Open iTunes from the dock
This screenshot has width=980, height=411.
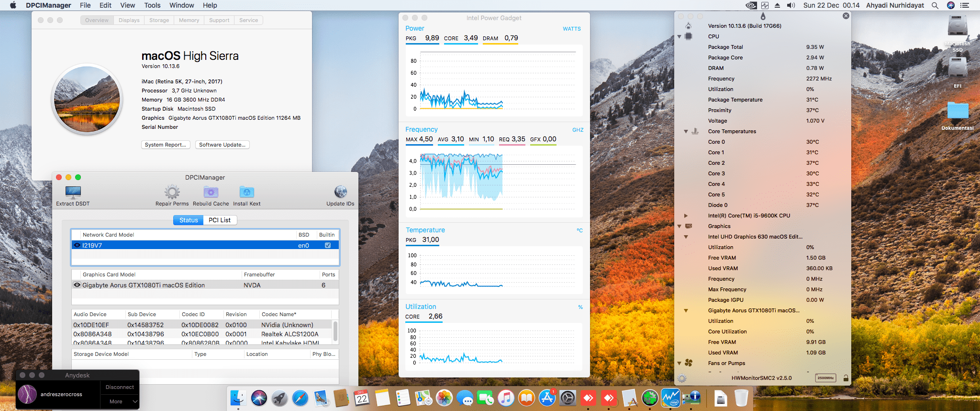[x=506, y=398]
